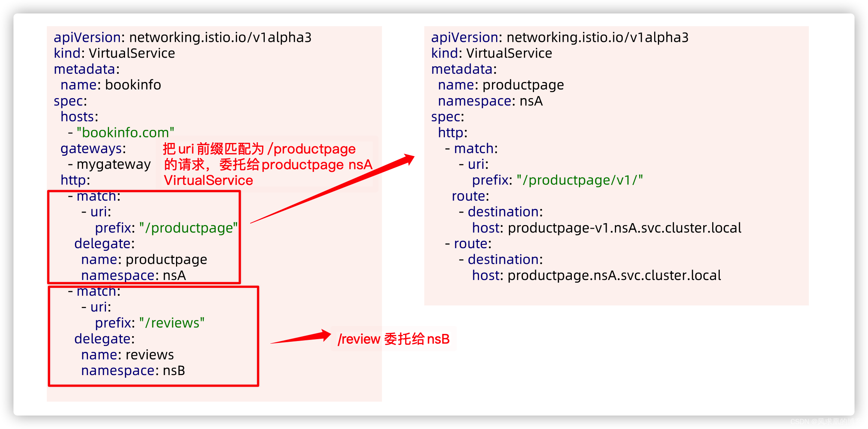This screenshot has width=868, height=429.
Task: Select the prefix "/productpage" value
Action: pos(189,228)
